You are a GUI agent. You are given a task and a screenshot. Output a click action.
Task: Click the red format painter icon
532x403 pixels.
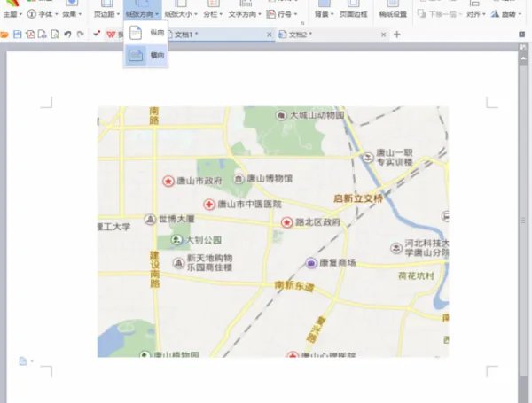[97, 34]
